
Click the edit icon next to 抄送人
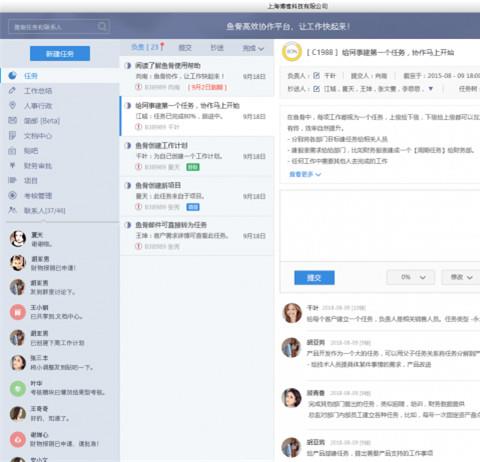[316, 89]
